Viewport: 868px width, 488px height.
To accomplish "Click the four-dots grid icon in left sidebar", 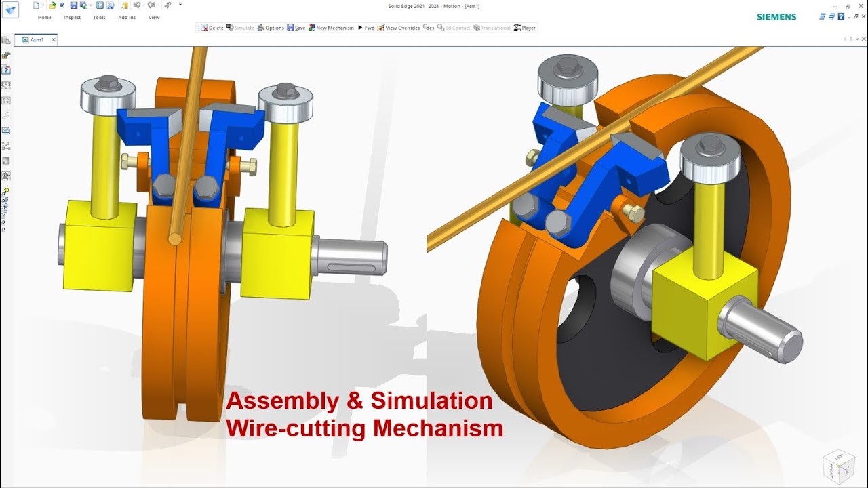I will [6, 100].
